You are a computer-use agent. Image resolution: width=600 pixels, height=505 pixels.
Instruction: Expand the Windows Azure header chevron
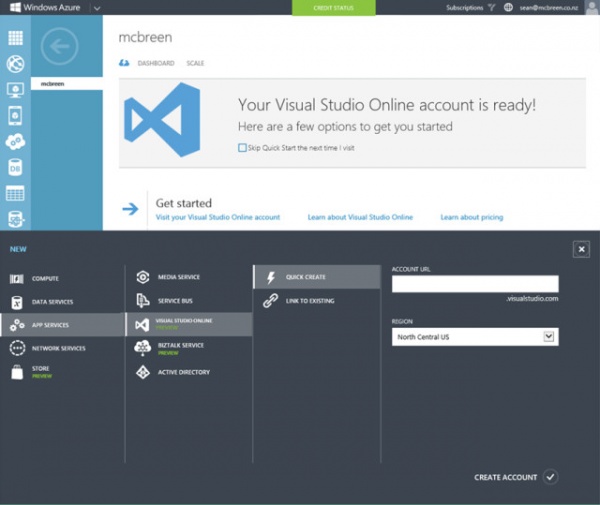click(x=97, y=8)
